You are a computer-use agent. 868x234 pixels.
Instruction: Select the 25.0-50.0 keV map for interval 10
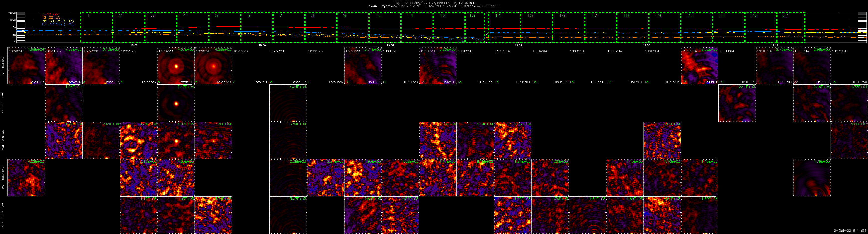click(363, 178)
